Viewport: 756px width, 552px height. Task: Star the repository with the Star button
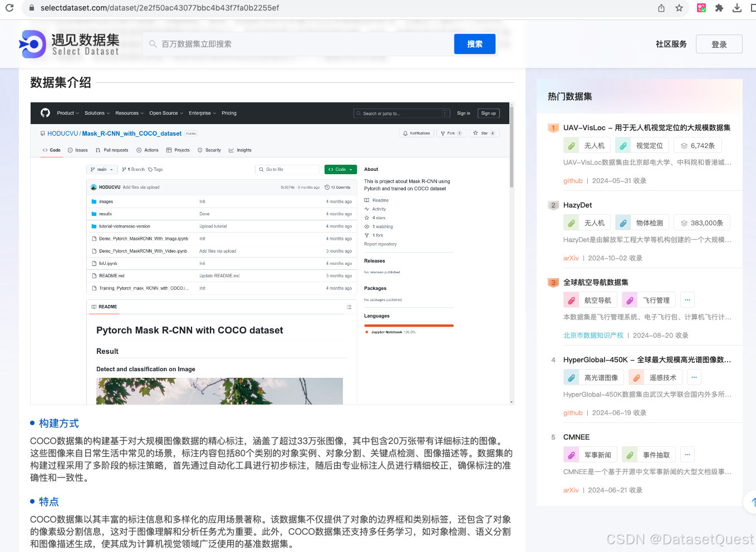483,133
